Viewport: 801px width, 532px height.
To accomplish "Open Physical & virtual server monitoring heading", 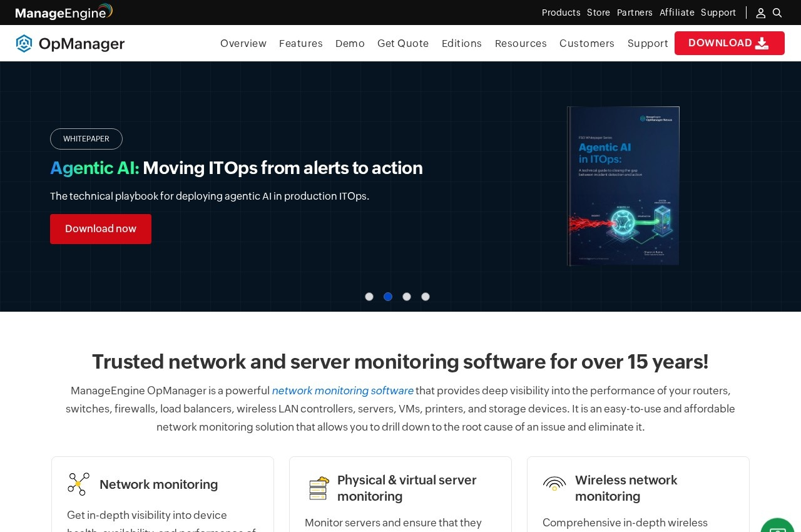I will 407,488.
